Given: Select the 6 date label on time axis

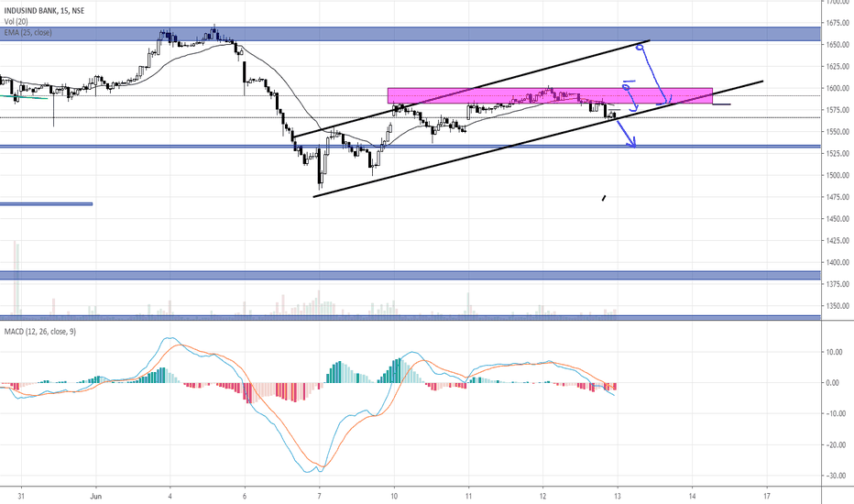Looking at the screenshot, I should [x=245, y=497].
